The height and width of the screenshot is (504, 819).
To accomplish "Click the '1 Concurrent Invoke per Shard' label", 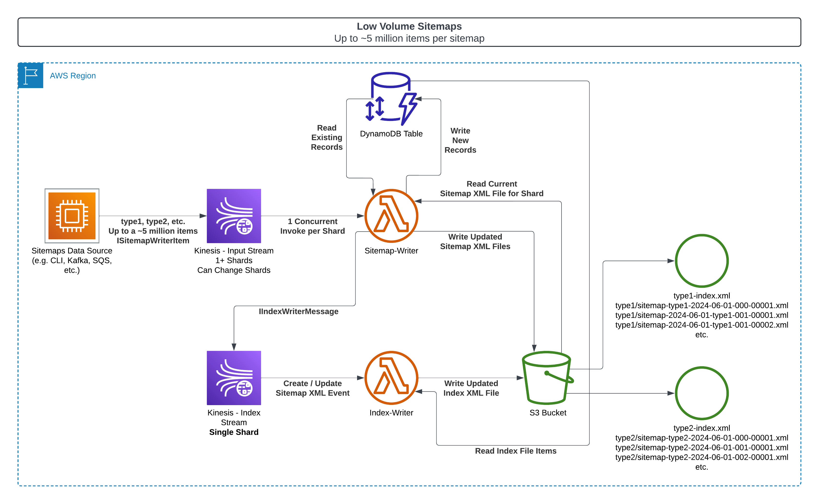I will [312, 226].
